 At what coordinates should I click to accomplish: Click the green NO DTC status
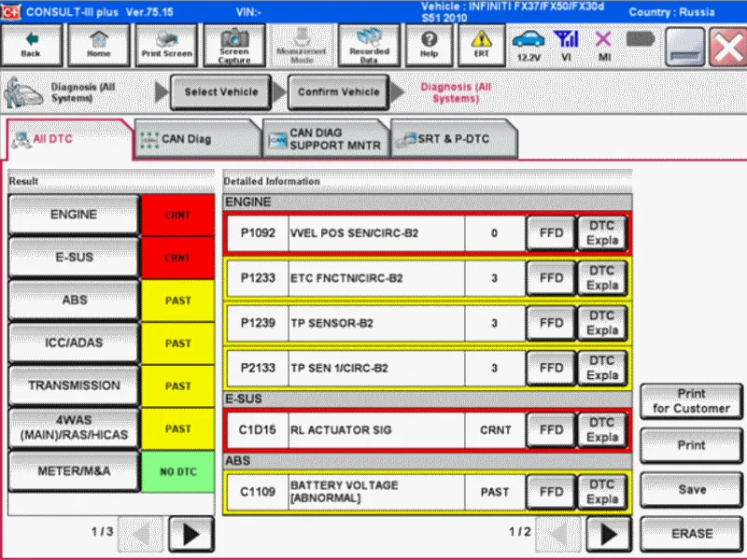pos(177,472)
